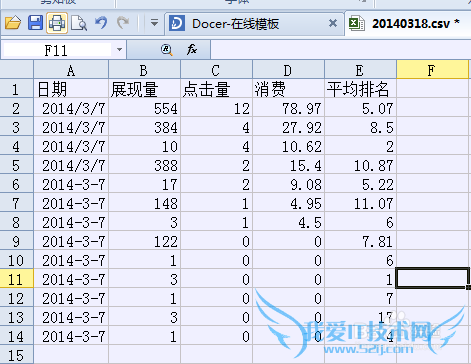Select cell with value 4.95
The width and height of the screenshot is (471, 364).
(x=288, y=203)
